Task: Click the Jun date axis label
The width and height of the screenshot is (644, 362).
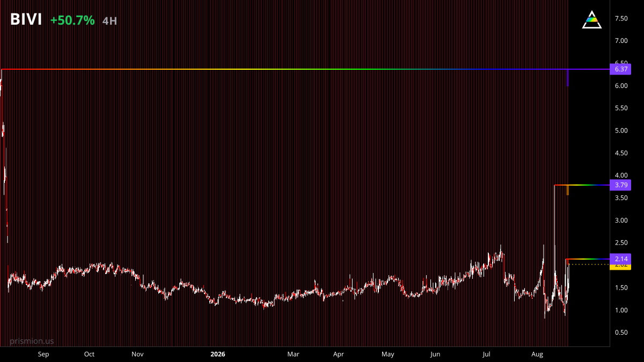Action: [435, 354]
